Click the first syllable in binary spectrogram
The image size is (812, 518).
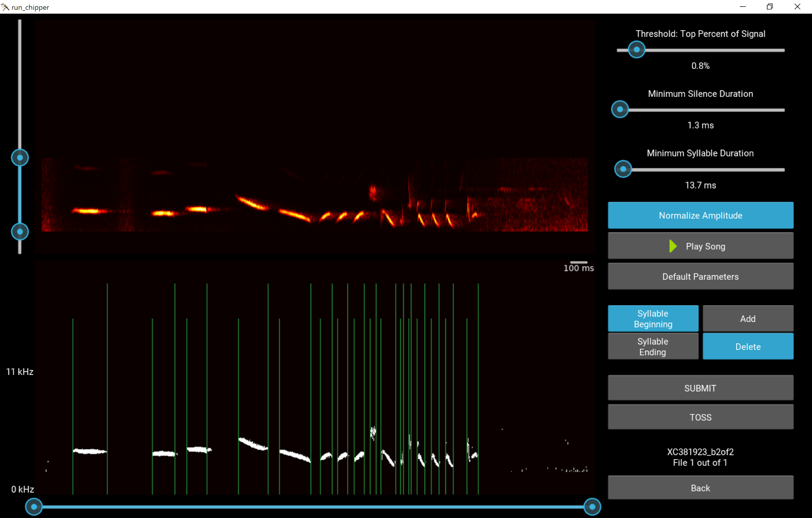(x=89, y=451)
